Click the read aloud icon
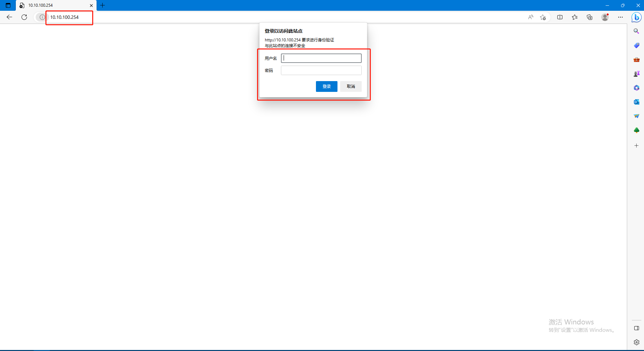644x351 pixels. pos(531,17)
